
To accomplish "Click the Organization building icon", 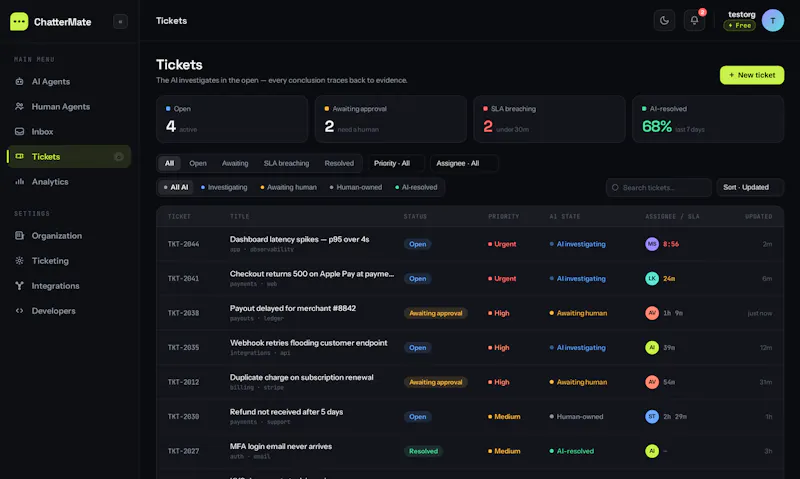I will (19, 236).
